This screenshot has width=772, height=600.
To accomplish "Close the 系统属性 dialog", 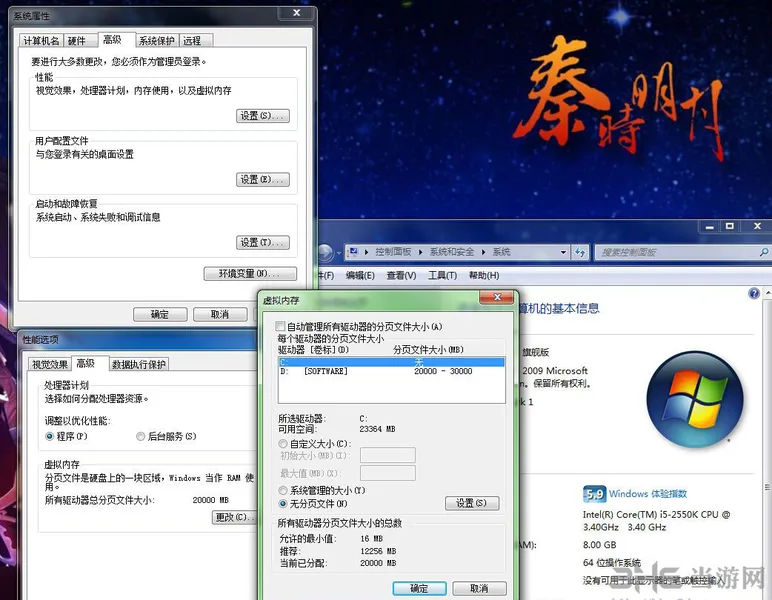I will click(296, 13).
